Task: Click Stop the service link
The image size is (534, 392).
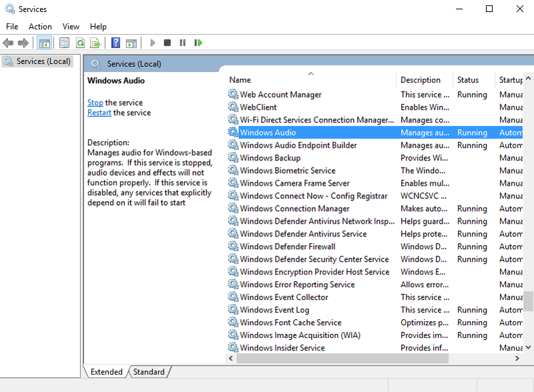Action: pyautogui.click(x=95, y=103)
